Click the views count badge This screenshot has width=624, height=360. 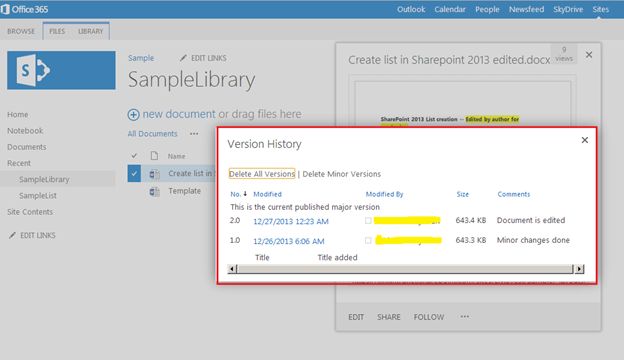pos(564,54)
